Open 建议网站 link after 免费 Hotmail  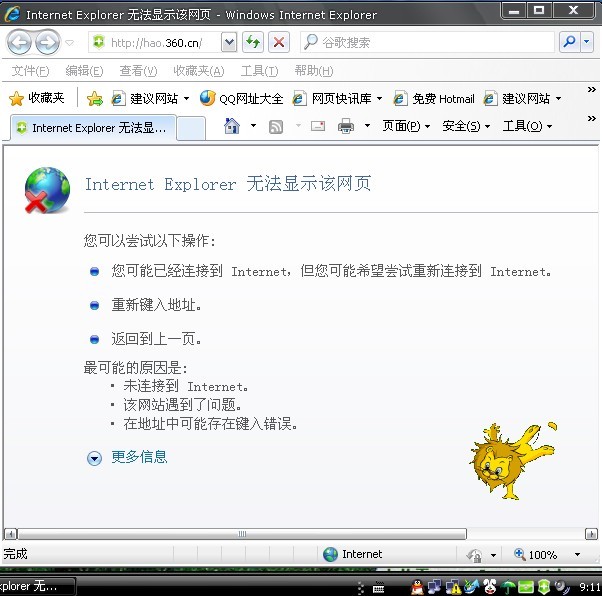pos(523,99)
